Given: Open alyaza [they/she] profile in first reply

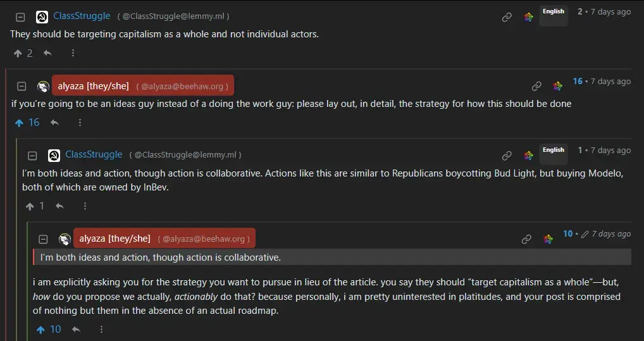Looking at the screenshot, I should tap(93, 86).
